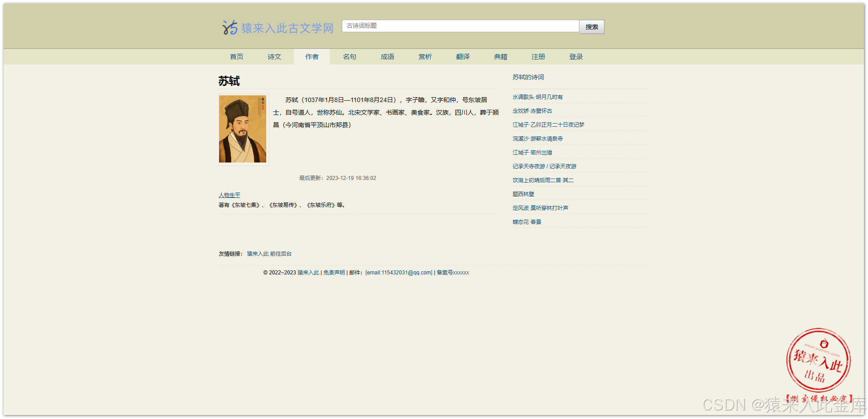The image size is (868, 419).
Task: Go to 首页 nav tab
Action: tap(237, 57)
